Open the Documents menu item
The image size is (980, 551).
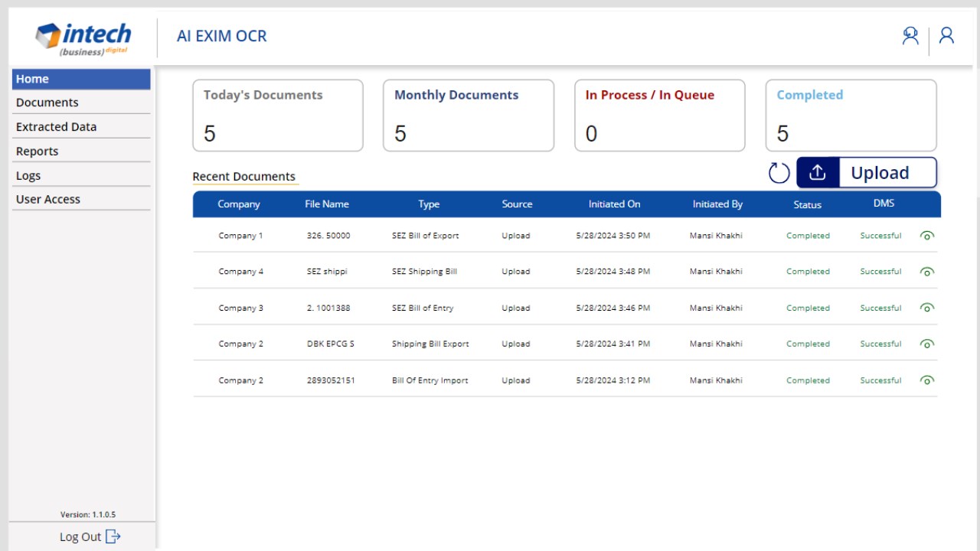click(81, 103)
